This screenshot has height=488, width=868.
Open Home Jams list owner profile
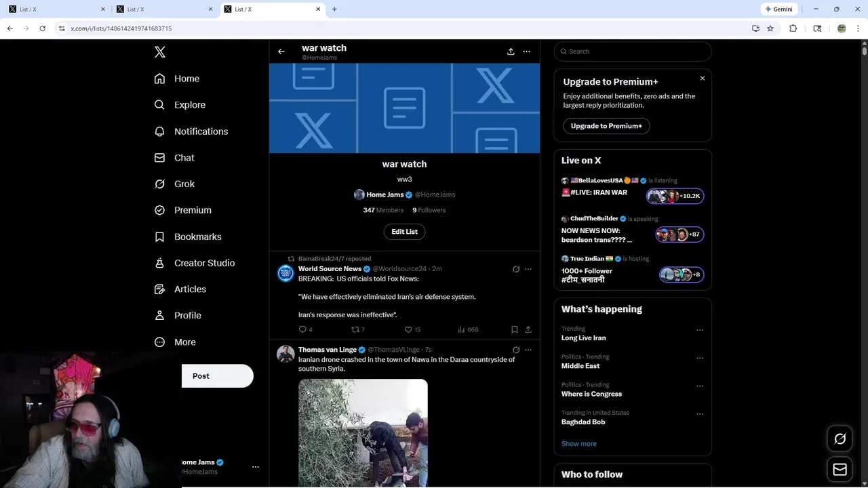tap(405, 195)
